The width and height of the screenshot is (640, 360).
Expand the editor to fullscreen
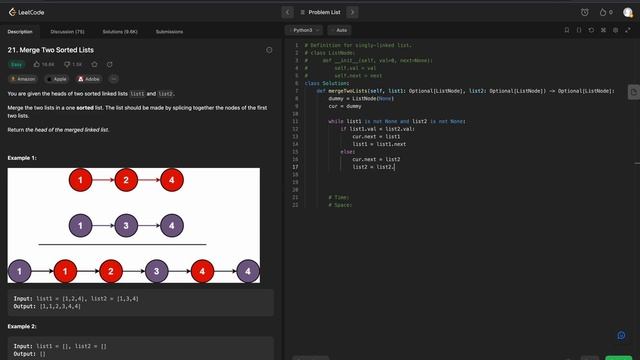pyautogui.click(x=628, y=30)
